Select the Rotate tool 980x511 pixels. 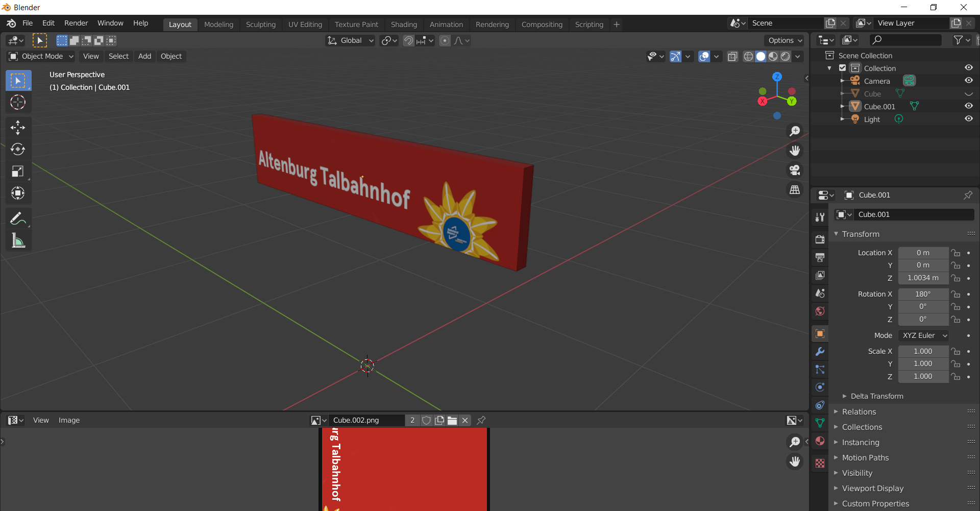pyautogui.click(x=18, y=149)
